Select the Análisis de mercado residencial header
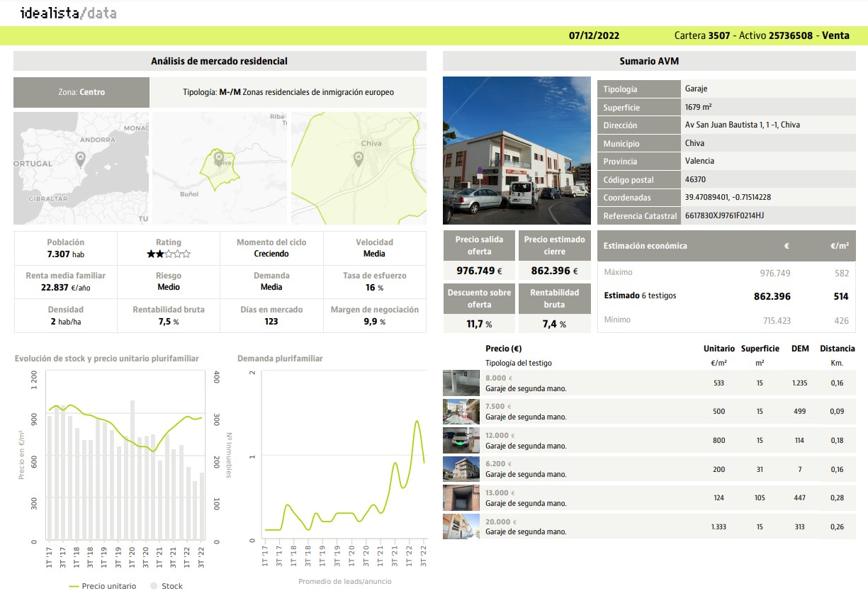Image resolution: width=868 pixels, height=603 pixels. click(220, 62)
